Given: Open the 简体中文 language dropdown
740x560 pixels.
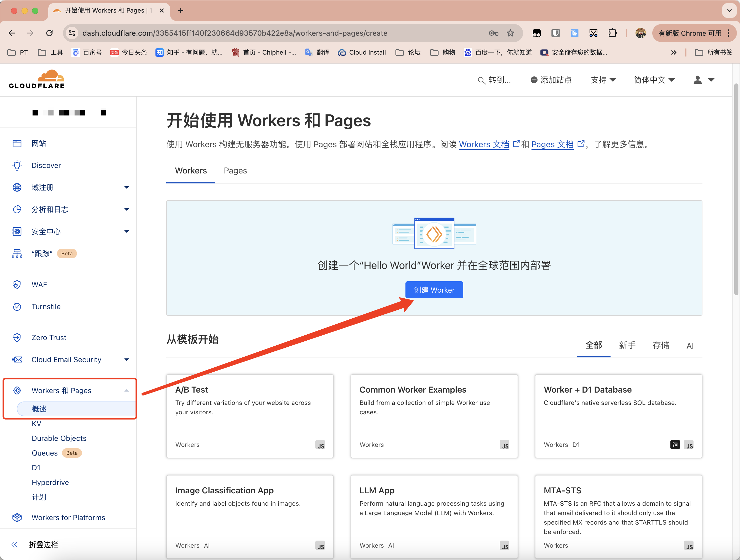Looking at the screenshot, I should pyautogui.click(x=654, y=80).
